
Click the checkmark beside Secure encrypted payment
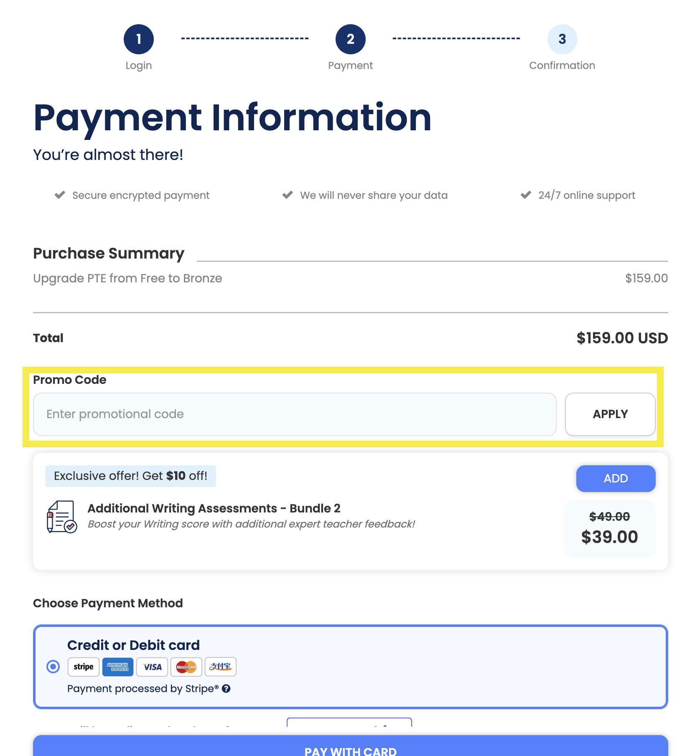[59, 195]
